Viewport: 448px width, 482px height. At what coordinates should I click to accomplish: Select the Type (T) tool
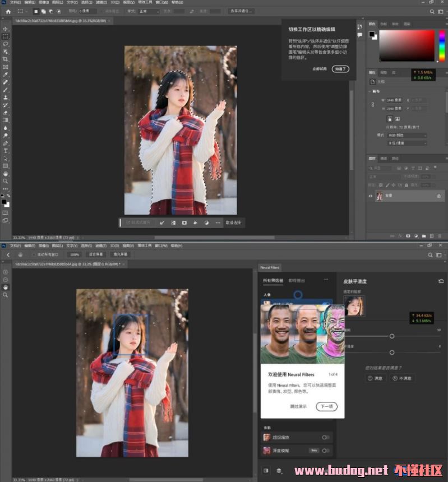click(x=6, y=151)
